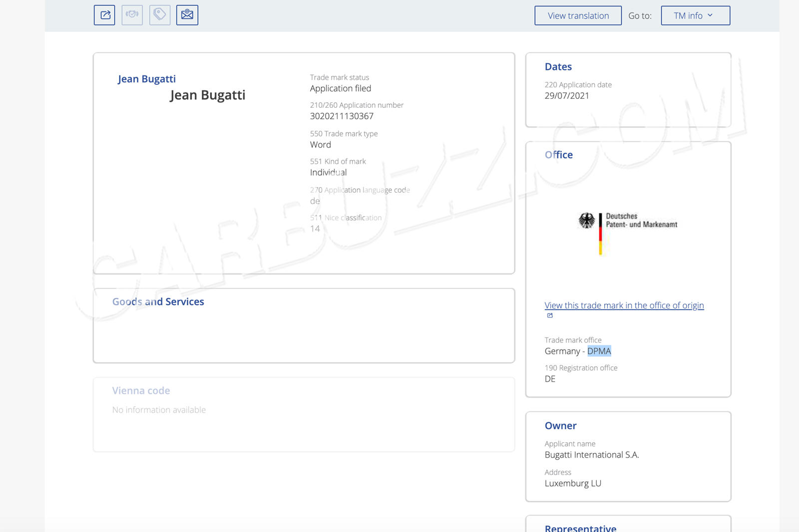Click the View translation button
The width and height of the screenshot is (799, 532).
(578, 15)
